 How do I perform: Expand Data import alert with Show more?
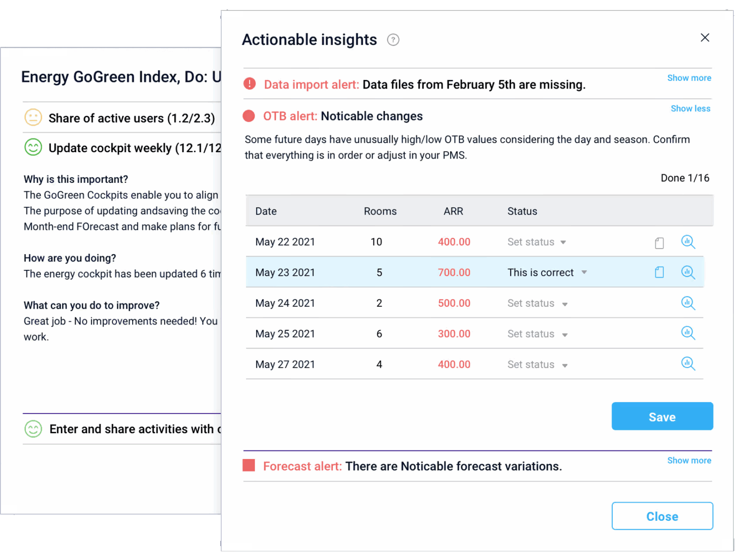click(x=689, y=78)
